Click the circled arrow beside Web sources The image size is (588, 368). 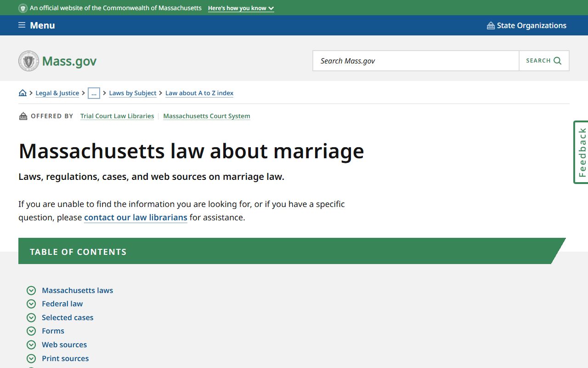coord(31,345)
